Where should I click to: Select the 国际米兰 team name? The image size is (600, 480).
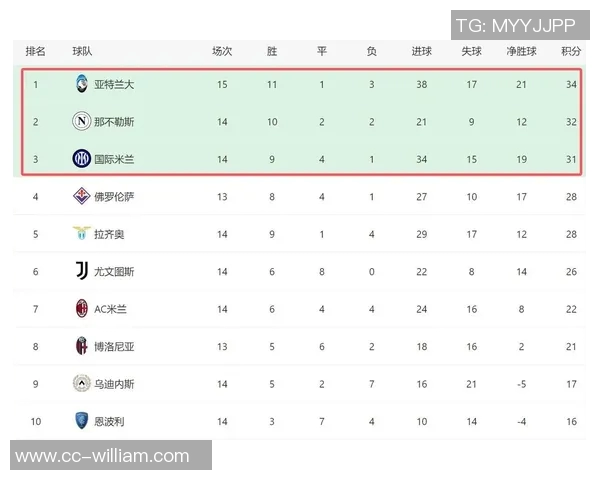tap(114, 158)
